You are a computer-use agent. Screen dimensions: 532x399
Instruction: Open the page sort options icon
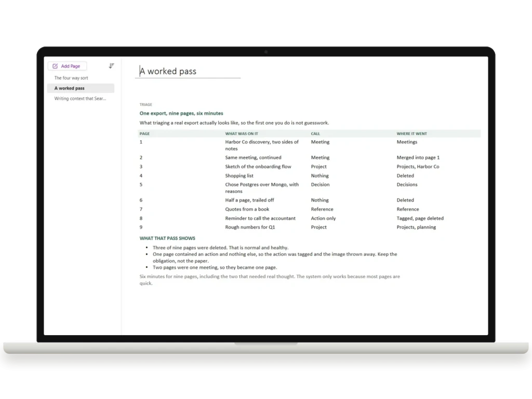[111, 66]
